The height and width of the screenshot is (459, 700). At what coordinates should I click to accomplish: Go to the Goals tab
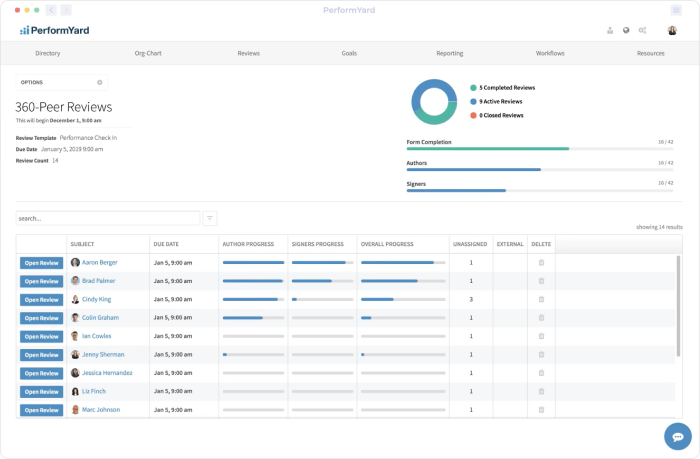349,53
